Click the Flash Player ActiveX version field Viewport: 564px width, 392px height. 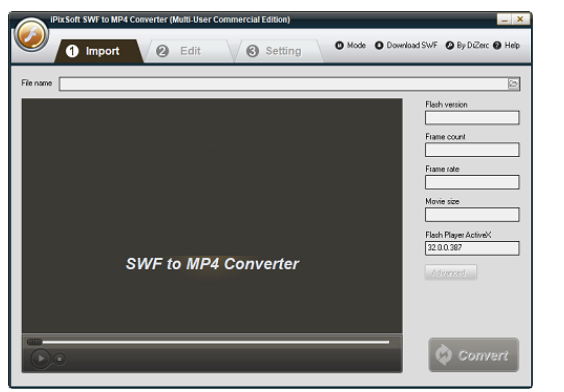[x=472, y=248]
